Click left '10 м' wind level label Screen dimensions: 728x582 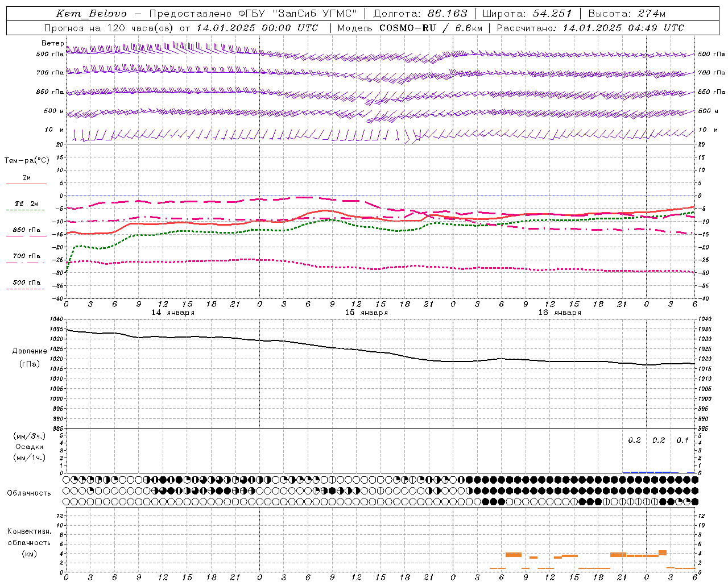pyautogui.click(x=55, y=130)
